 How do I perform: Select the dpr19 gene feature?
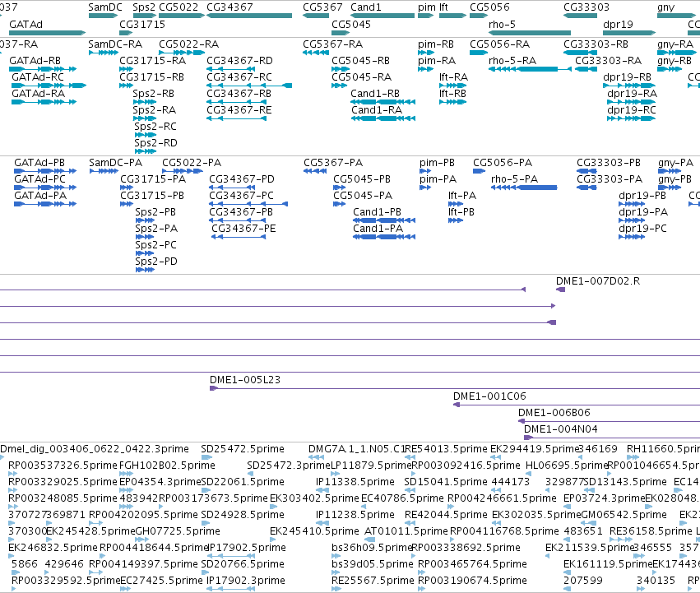tap(629, 33)
